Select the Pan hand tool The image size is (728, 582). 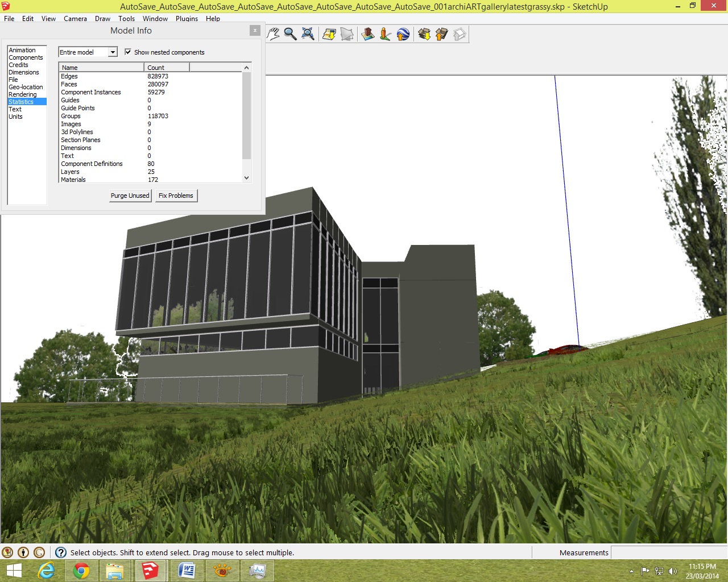(x=274, y=34)
